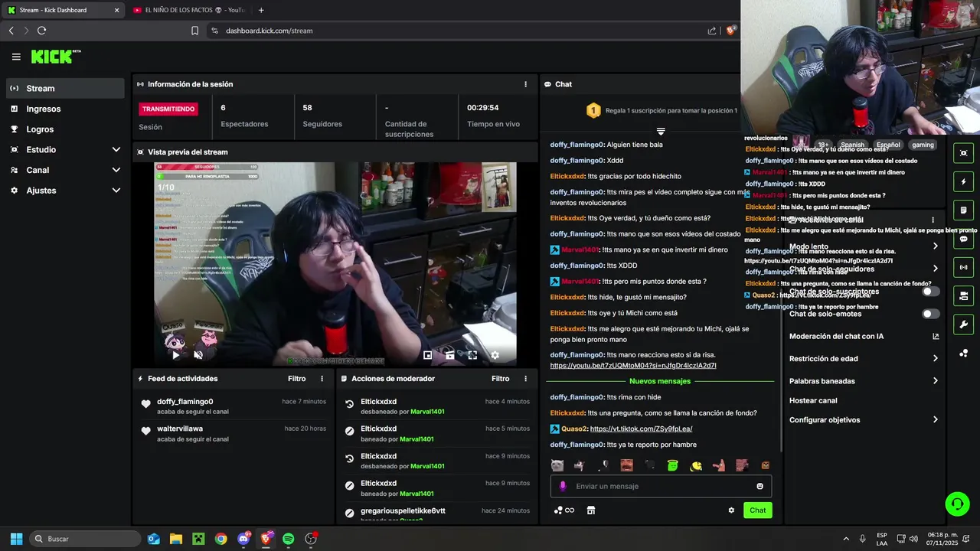
Task: Unmute the stream preview audio
Action: click(198, 355)
